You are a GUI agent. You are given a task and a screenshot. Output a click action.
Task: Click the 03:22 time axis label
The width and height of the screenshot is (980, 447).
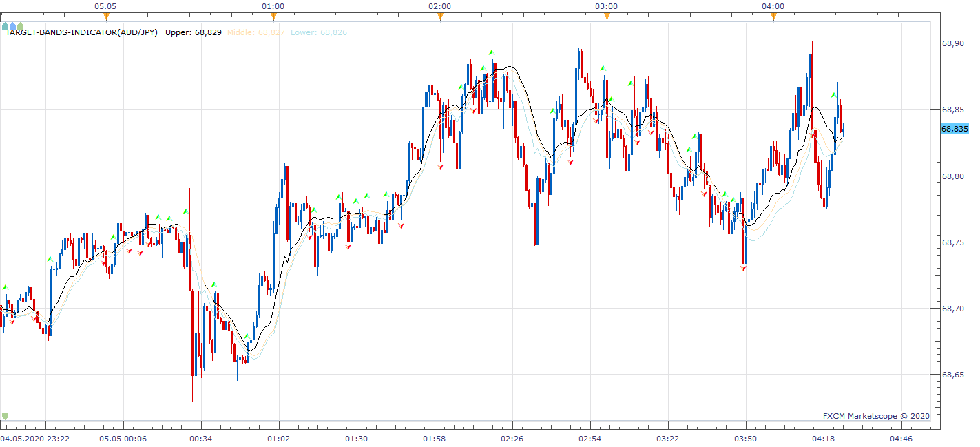[x=667, y=439]
